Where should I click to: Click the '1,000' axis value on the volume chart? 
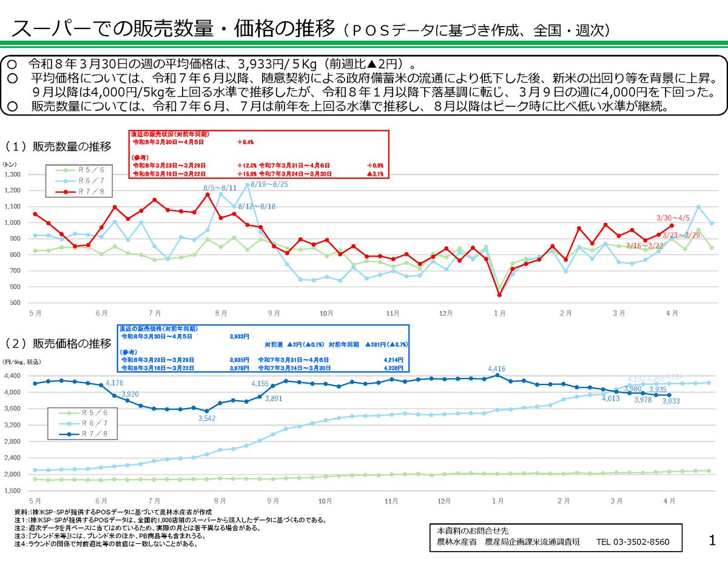12,222
